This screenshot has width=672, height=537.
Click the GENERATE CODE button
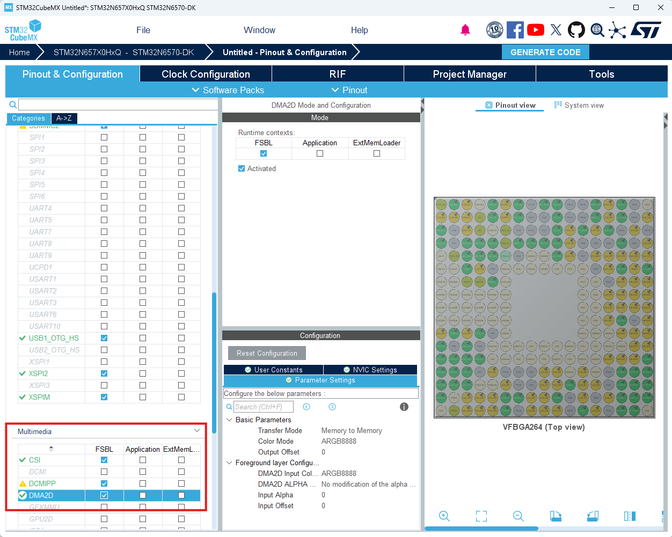click(545, 52)
